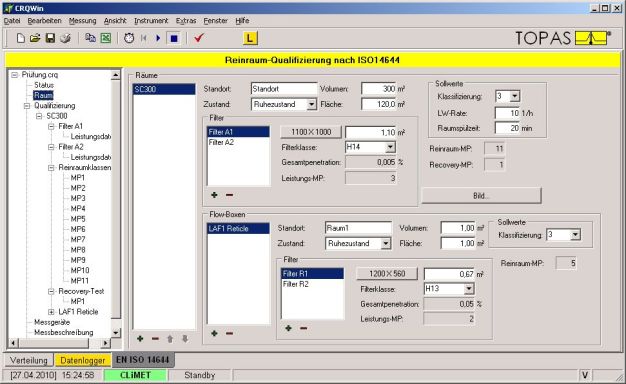Click the tree horizontal scroll-right arrow
626x384 pixels.
(105, 343)
